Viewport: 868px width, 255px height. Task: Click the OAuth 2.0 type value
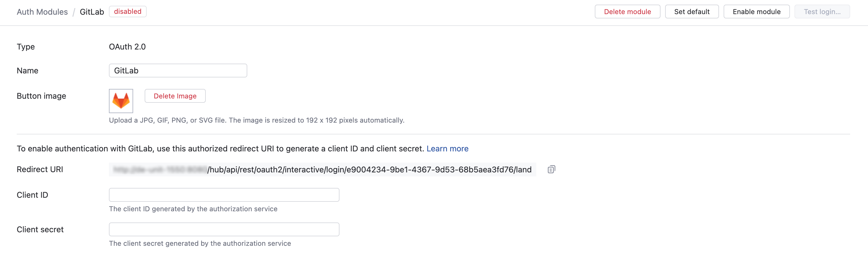pyautogui.click(x=127, y=47)
